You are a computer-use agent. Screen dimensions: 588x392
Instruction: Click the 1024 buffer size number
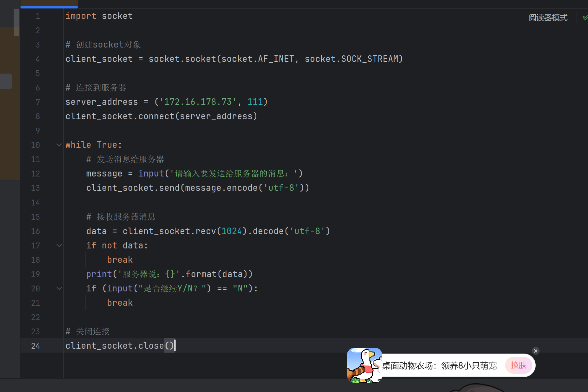(232, 231)
